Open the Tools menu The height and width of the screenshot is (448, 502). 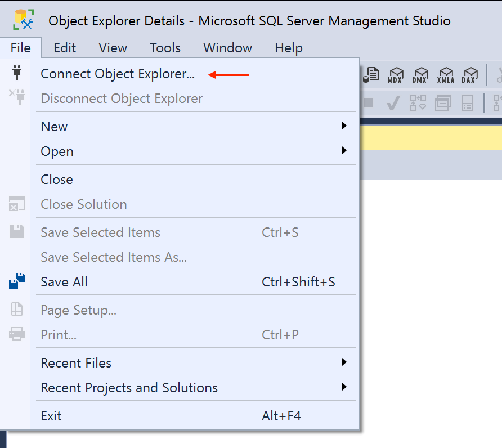tap(165, 48)
